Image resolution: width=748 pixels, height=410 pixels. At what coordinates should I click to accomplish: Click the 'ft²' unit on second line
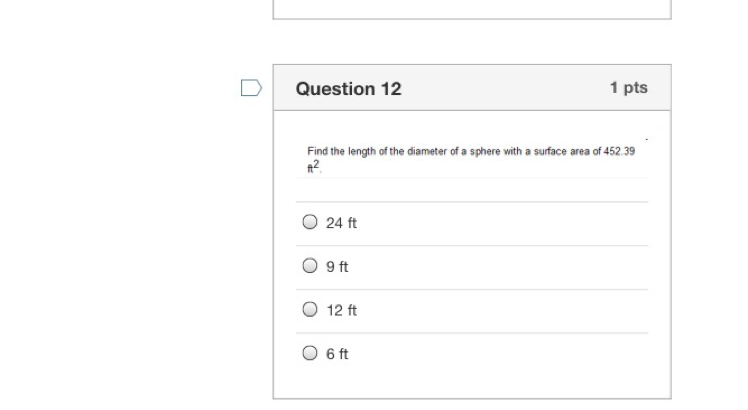[x=313, y=167]
